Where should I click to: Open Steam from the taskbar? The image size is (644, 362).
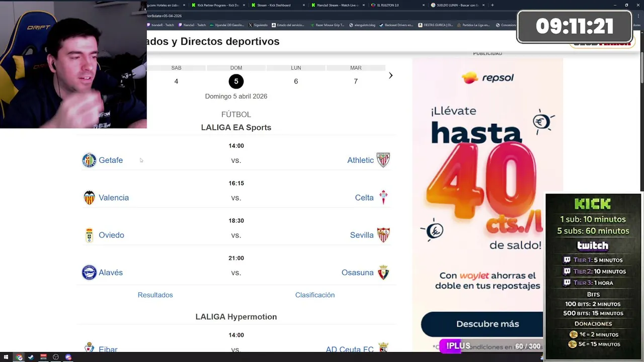31,357
